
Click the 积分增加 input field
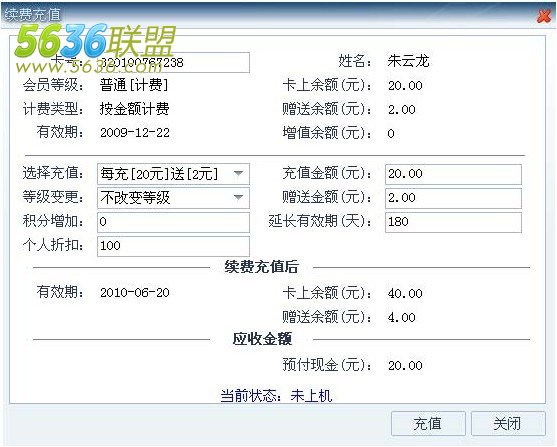point(173,222)
